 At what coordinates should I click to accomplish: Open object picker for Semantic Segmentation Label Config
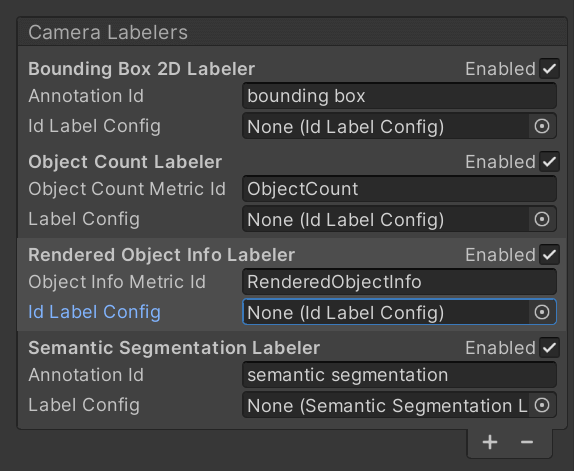click(x=542, y=405)
